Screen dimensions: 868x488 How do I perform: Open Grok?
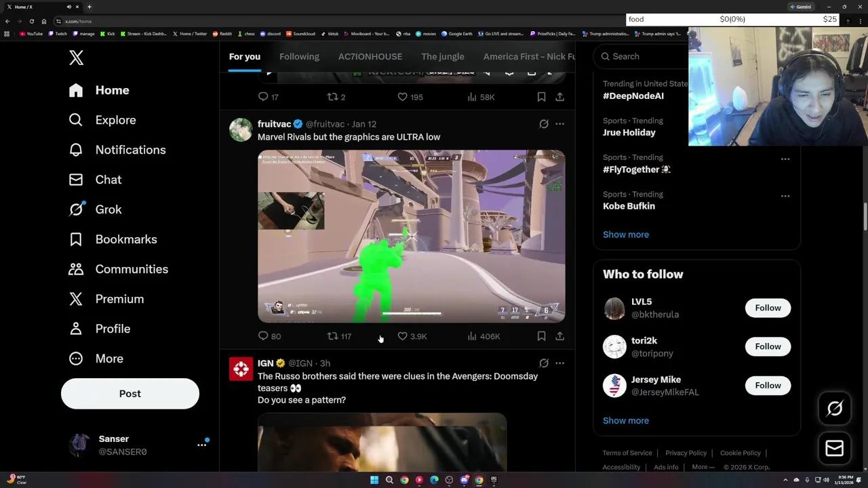(95, 209)
